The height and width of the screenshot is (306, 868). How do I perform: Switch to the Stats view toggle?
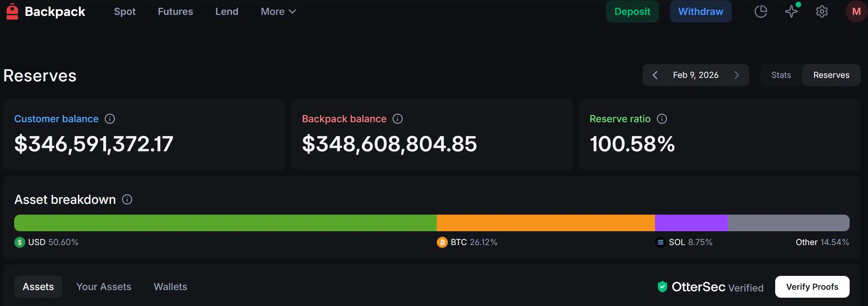click(781, 75)
